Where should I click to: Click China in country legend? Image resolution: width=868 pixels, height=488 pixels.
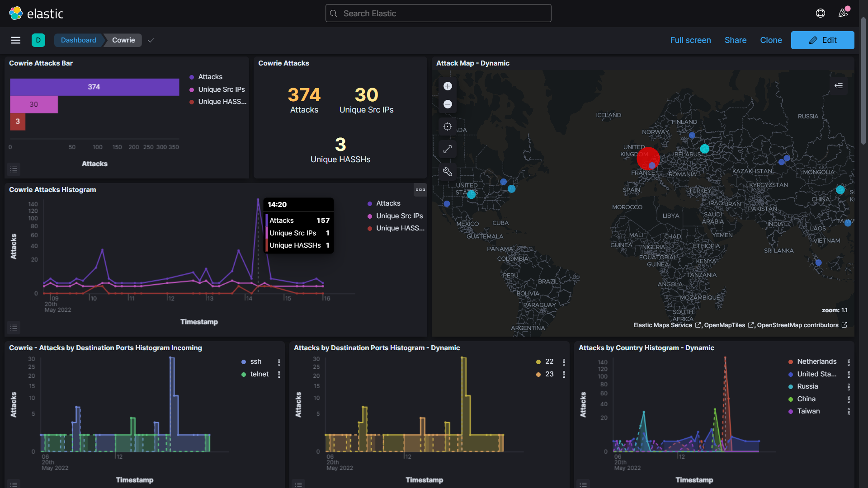click(806, 399)
